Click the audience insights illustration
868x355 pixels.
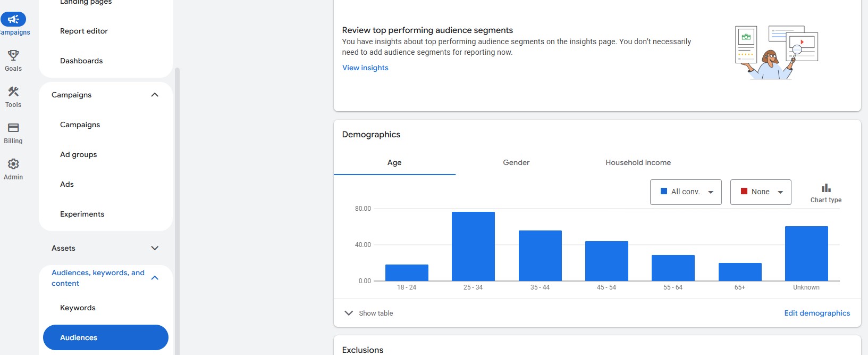tap(777, 52)
